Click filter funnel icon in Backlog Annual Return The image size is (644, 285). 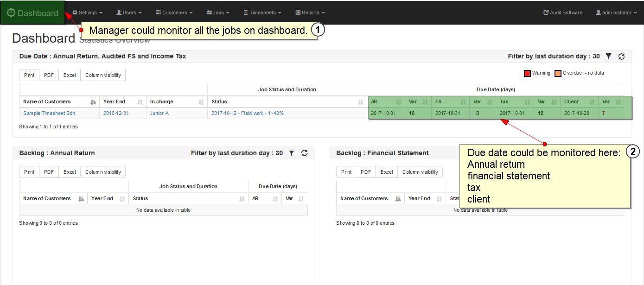click(x=291, y=153)
